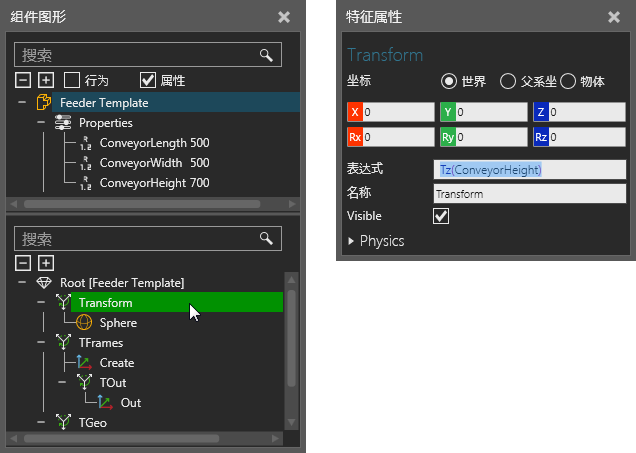Click the 表达式 expression input field
The height and width of the screenshot is (453, 636).
530,170
